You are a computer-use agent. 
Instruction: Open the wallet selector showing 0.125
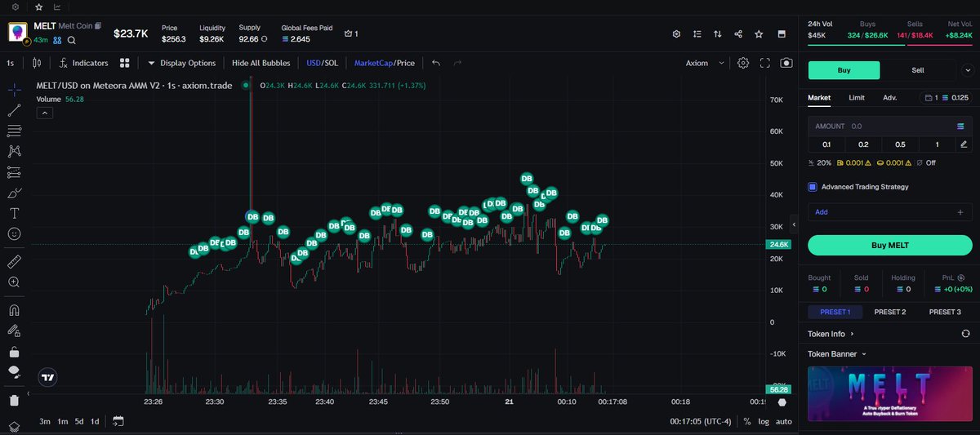coord(945,98)
